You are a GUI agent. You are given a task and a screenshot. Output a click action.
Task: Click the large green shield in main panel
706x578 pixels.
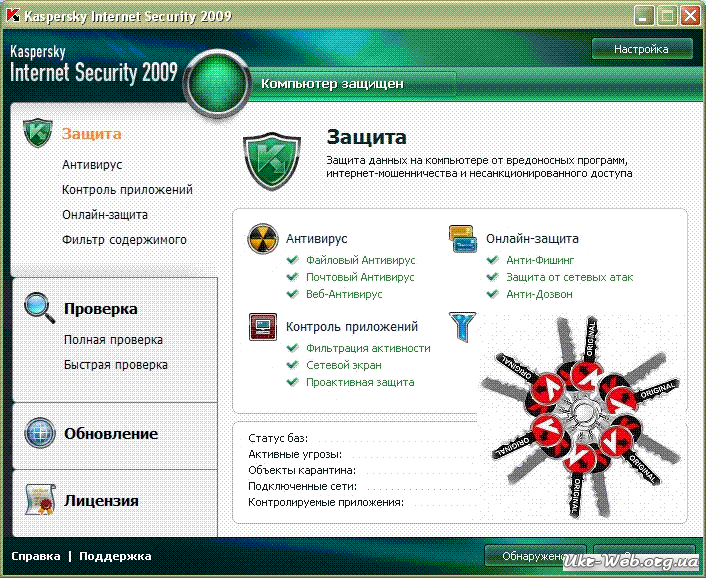click(272, 161)
